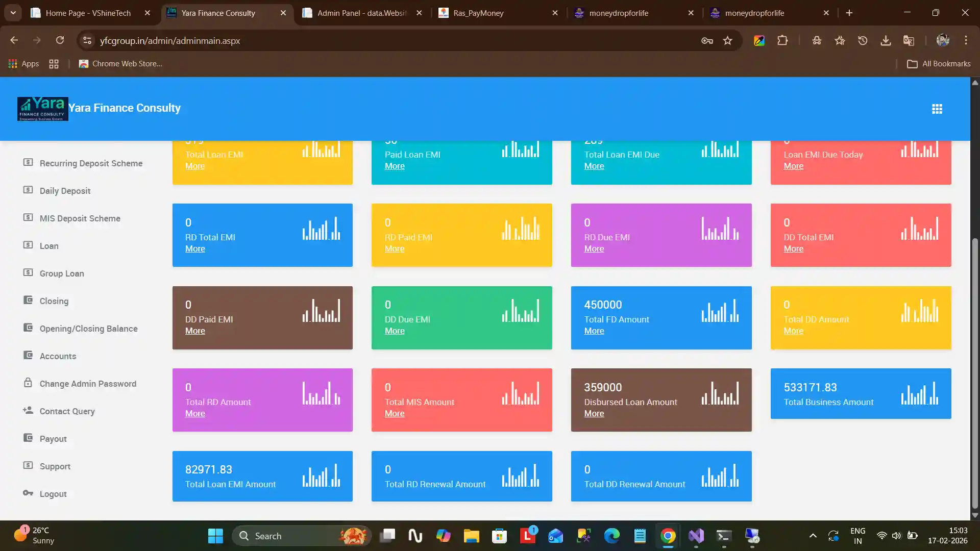Open the tab search dropdown arrow
The height and width of the screenshot is (551, 980).
point(13,13)
